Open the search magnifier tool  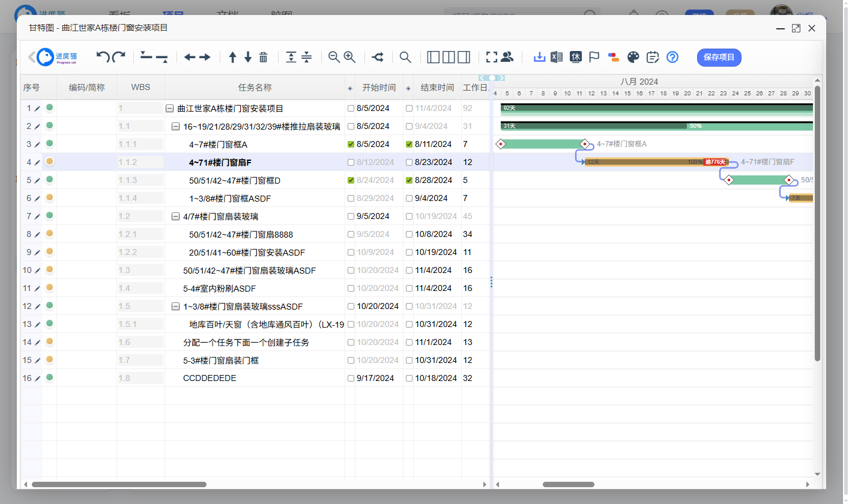coord(405,57)
